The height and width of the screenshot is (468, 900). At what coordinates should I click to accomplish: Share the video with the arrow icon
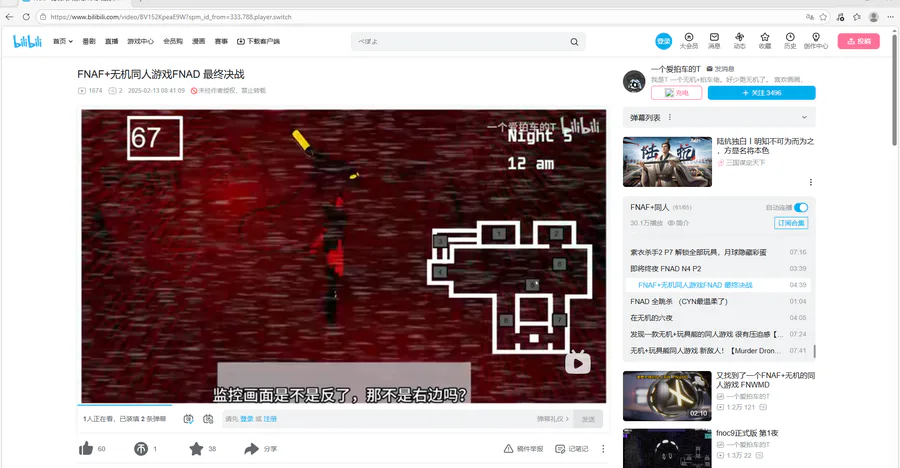(251, 448)
